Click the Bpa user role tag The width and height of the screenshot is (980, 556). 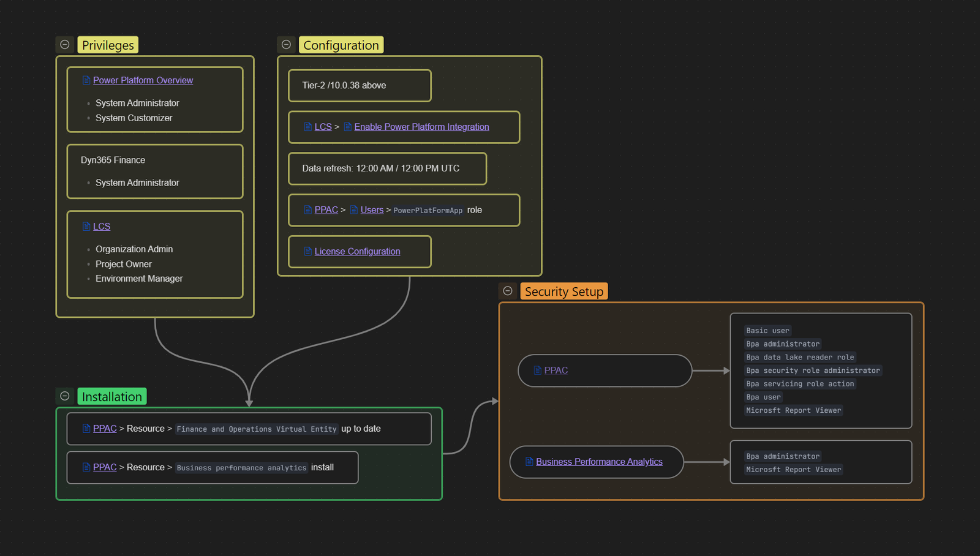click(763, 397)
